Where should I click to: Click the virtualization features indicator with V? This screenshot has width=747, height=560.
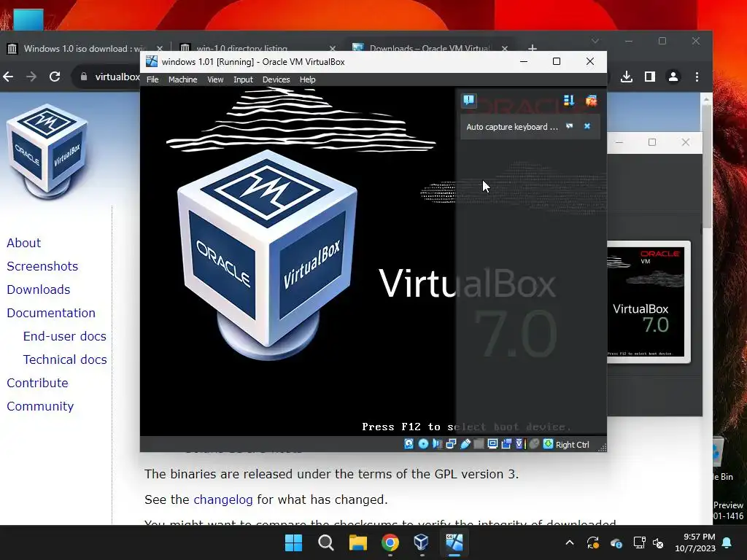(519, 444)
